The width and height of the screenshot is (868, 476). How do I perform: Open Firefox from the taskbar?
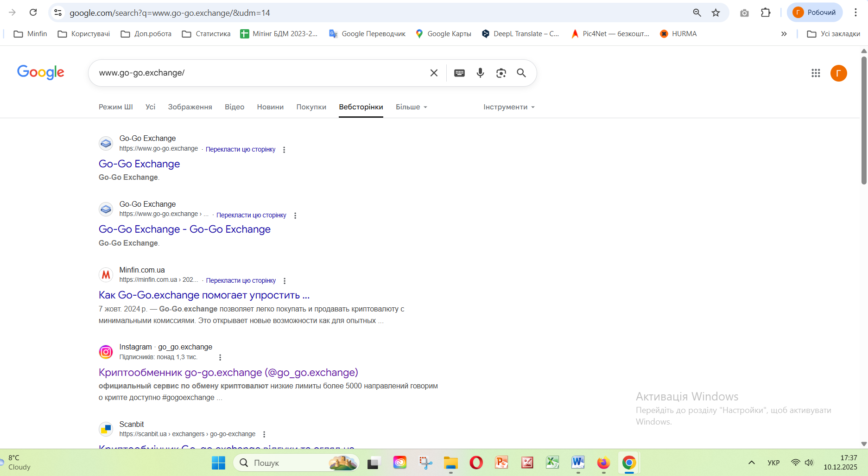(x=603, y=463)
